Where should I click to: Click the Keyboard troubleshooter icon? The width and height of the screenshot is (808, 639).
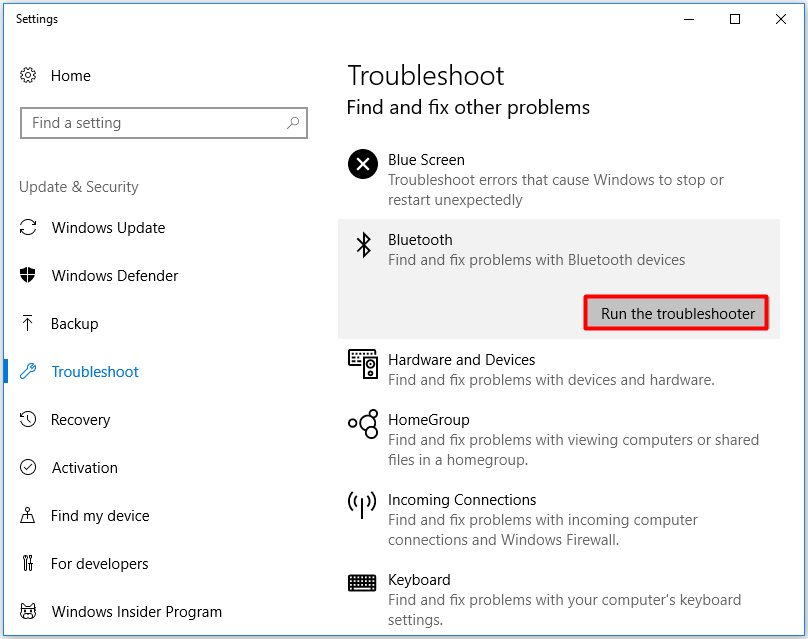[x=362, y=583]
